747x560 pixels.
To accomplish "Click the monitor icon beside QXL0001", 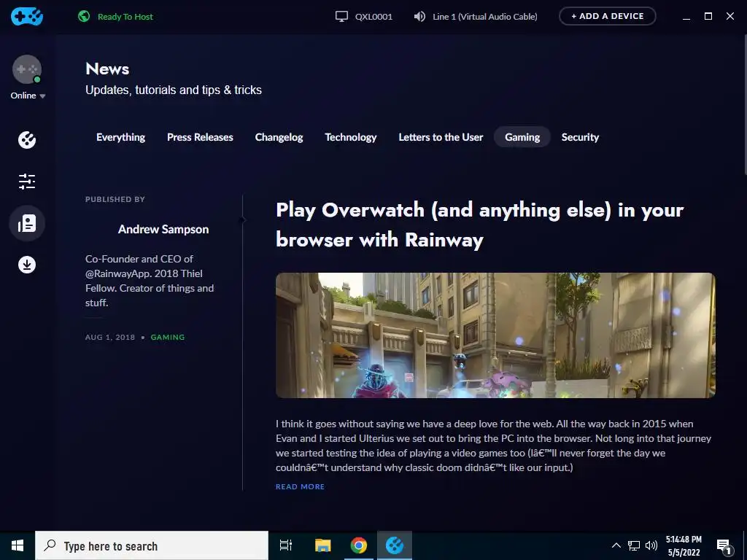I will coord(341,17).
